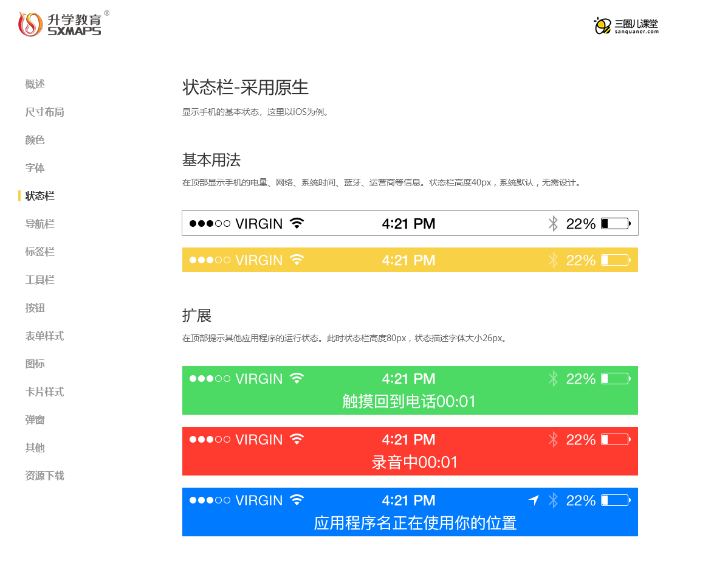Go to the 颜色 section

pyautogui.click(x=35, y=140)
